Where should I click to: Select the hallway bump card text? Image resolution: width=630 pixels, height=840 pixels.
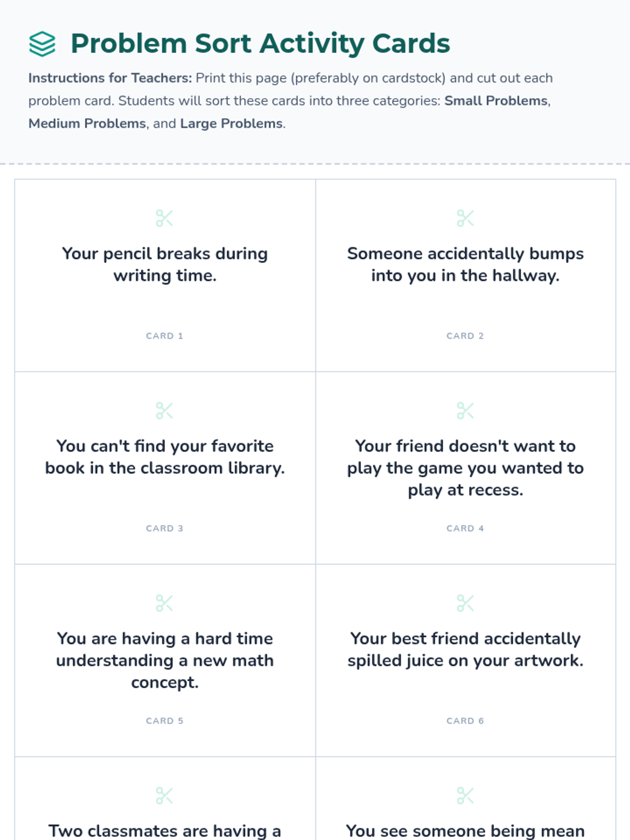click(465, 265)
